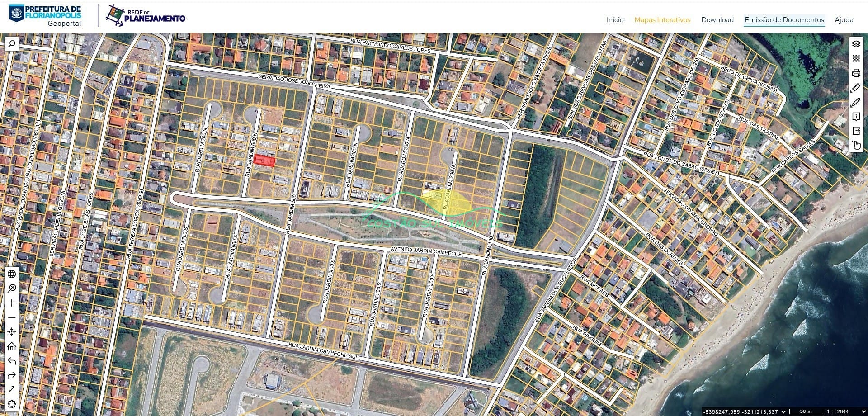Zoom out with the minus button

[12, 317]
